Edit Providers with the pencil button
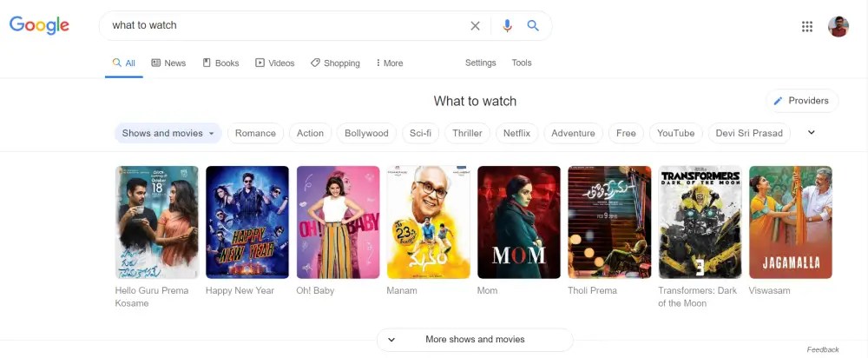The height and width of the screenshot is (358, 868). coord(802,101)
